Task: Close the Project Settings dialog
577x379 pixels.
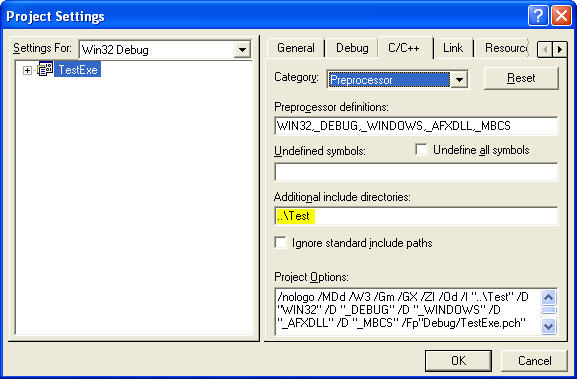Action: [561, 16]
